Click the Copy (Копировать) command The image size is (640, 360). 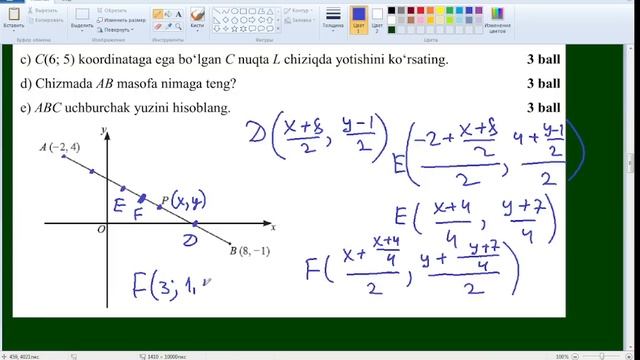click(45, 20)
